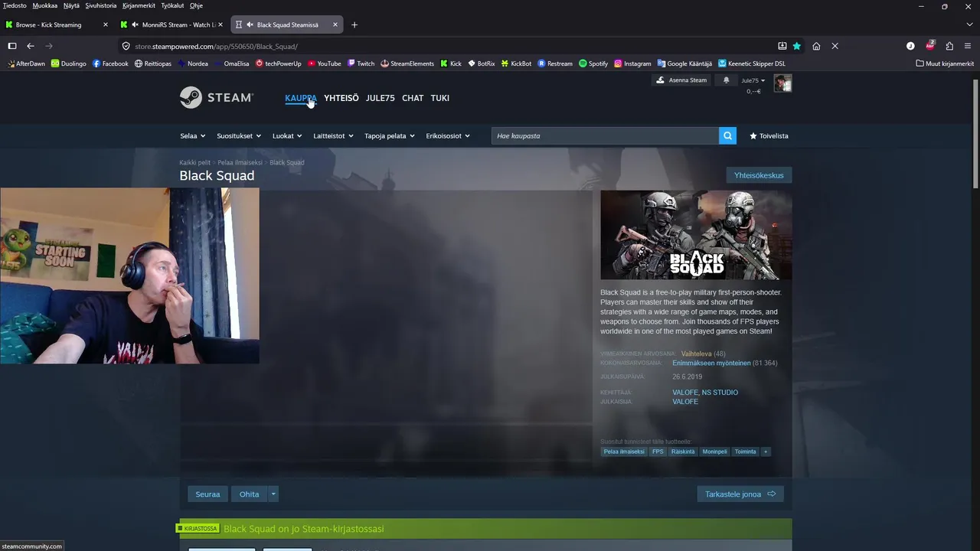This screenshot has height=551, width=980.
Task: Open the YHTEISÖ menu
Action: tap(341, 98)
